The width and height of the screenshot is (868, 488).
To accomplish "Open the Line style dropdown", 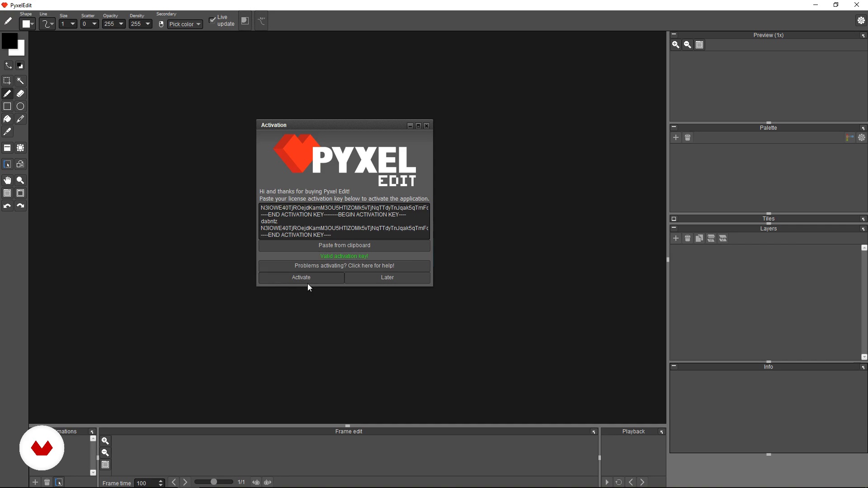I will pyautogui.click(x=47, y=24).
